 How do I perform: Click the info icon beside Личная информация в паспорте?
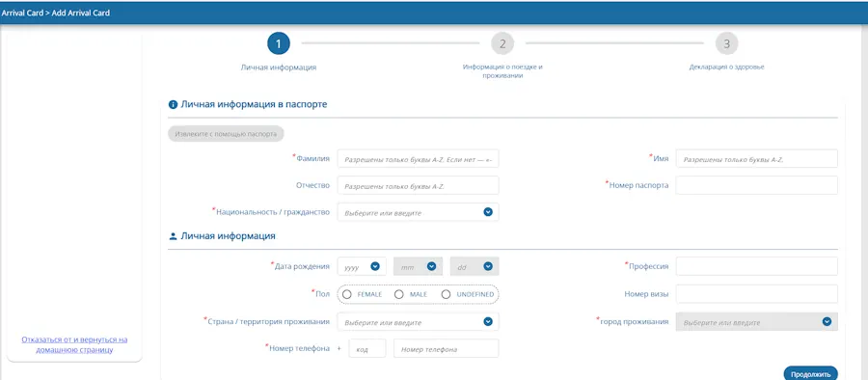(173, 104)
